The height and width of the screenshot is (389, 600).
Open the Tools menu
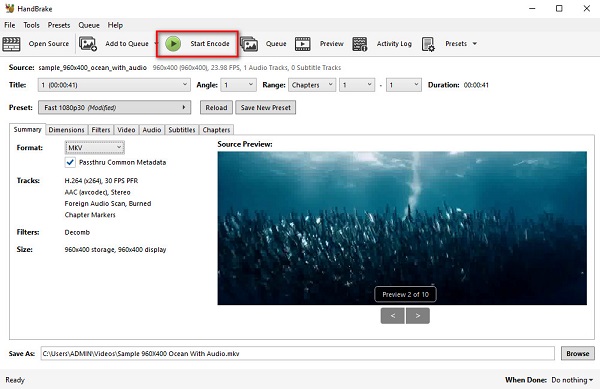tap(31, 25)
